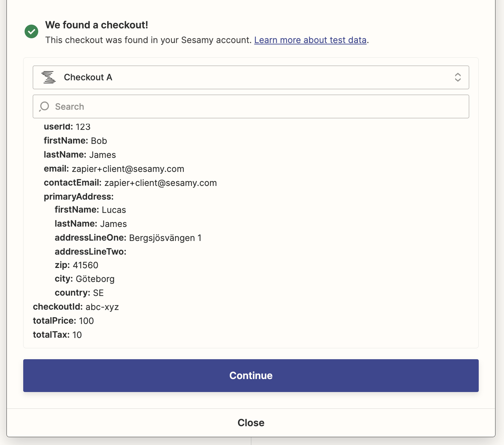Select the 'country: SE' row
Image resolution: width=504 pixels, height=445 pixels.
click(79, 293)
